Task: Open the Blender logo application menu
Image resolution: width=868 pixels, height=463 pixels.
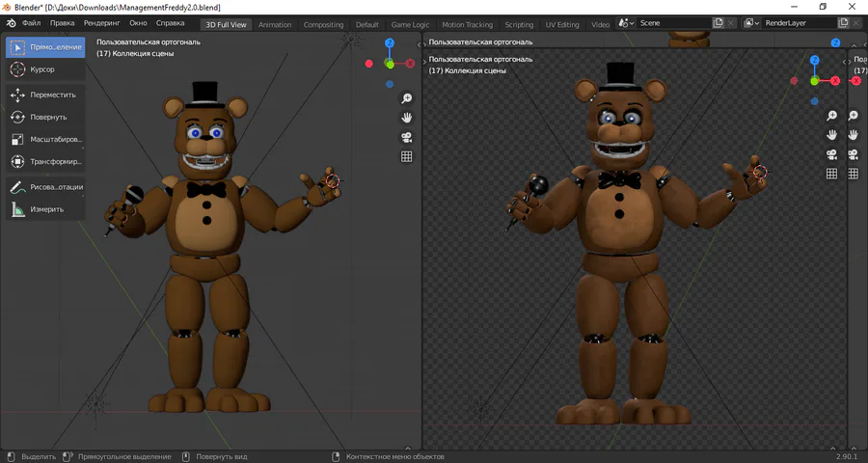Action: (x=11, y=23)
